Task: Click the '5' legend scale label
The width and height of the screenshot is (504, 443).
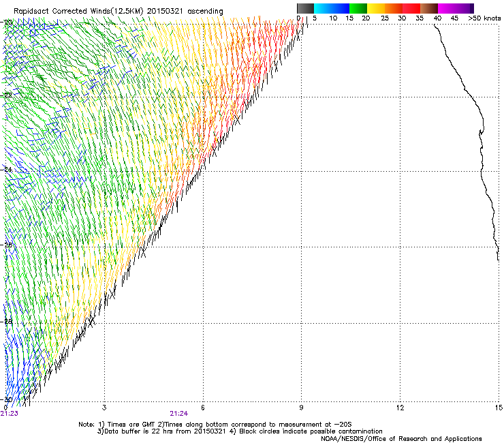Action: click(315, 18)
